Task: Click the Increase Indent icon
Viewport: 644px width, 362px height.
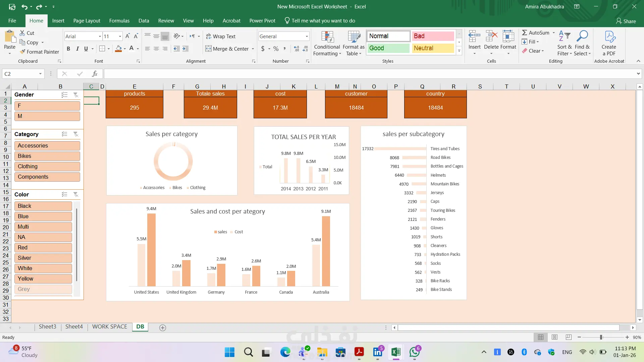Action: point(185,49)
